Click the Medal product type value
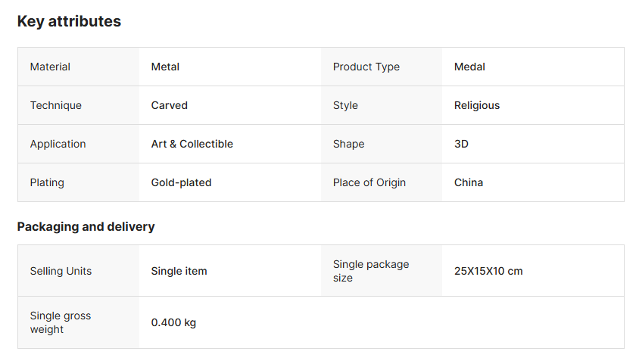The image size is (636, 364). pos(469,67)
